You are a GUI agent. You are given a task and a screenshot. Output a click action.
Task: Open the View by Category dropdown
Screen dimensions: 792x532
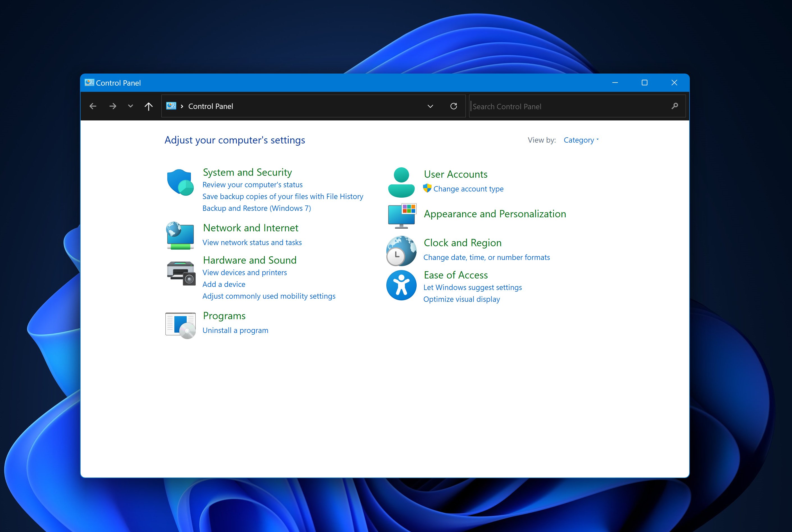click(x=581, y=140)
